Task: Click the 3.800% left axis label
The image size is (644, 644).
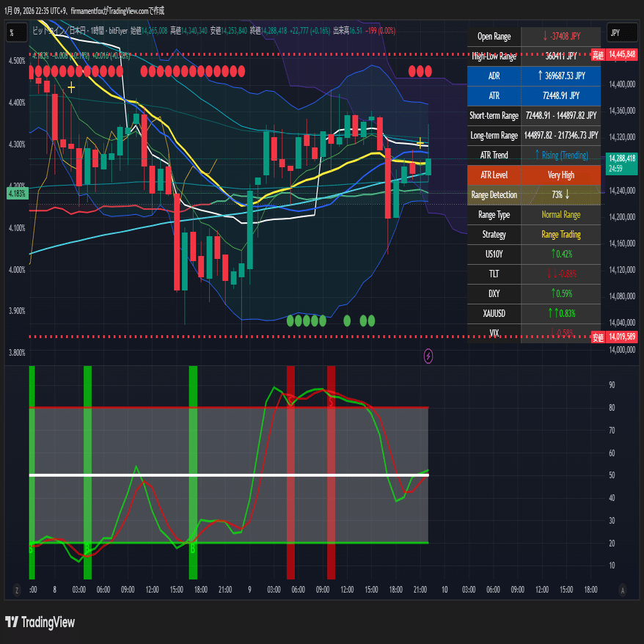Action: (17, 353)
